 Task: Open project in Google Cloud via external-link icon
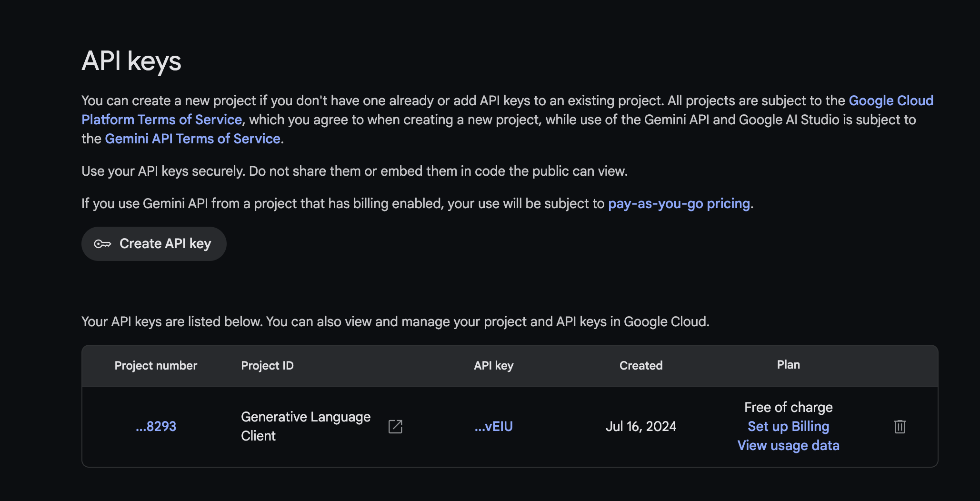pos(395,426)
